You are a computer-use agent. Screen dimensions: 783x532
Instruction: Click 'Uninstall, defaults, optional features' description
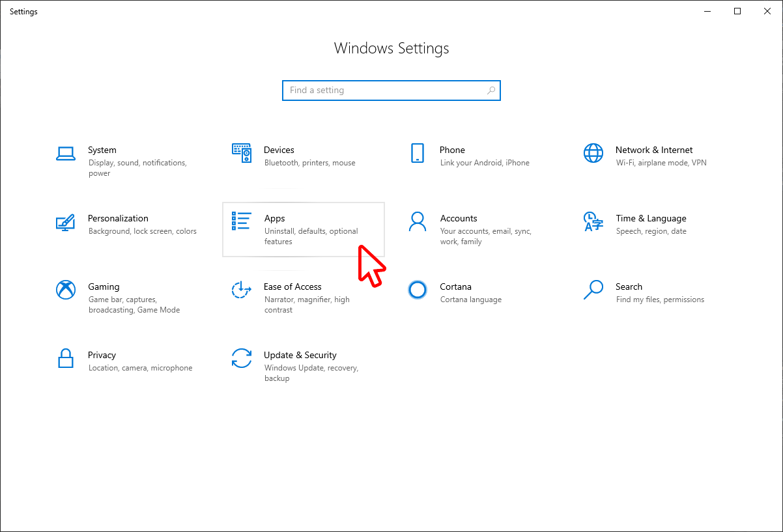click(311, 236)
